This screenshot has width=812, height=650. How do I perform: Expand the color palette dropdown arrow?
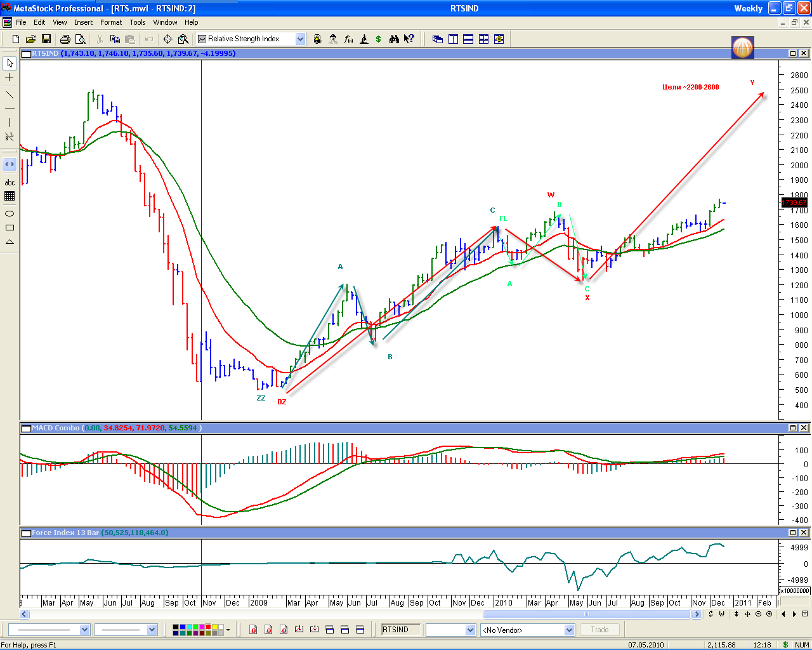click(228, 630)
